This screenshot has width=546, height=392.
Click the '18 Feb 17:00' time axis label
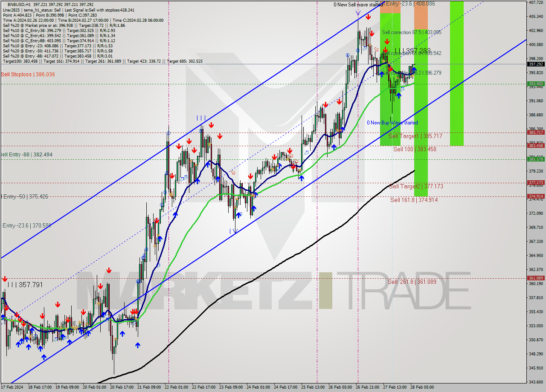click(39, 387)
